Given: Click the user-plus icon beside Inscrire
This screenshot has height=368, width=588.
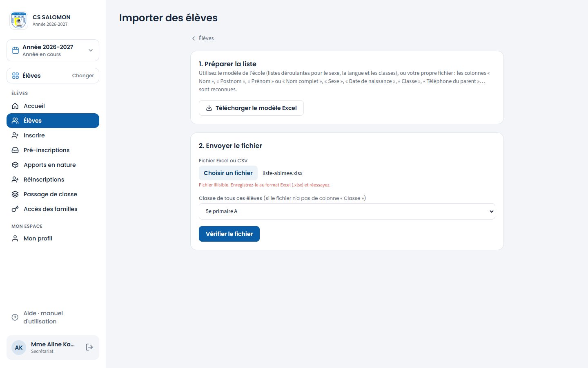Looking at the screenshot, I should (15, 135).
